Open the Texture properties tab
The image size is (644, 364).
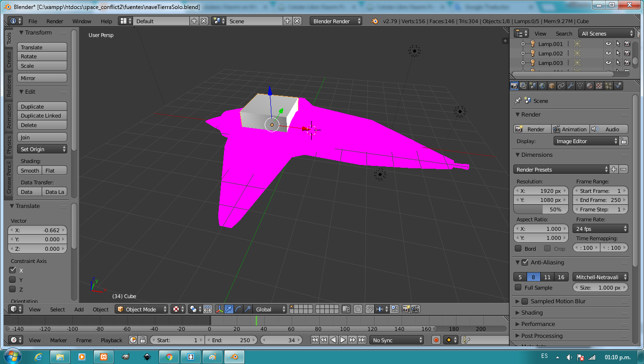599,86
